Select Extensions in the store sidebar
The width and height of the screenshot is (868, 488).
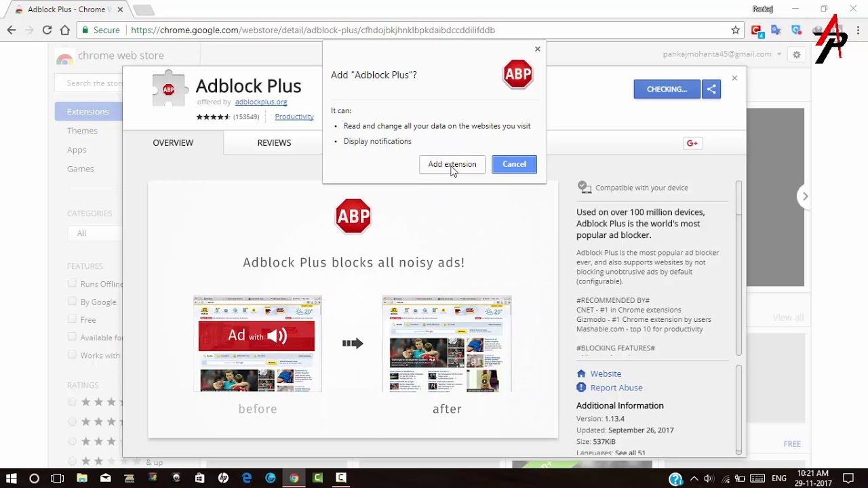click(88, 111)
